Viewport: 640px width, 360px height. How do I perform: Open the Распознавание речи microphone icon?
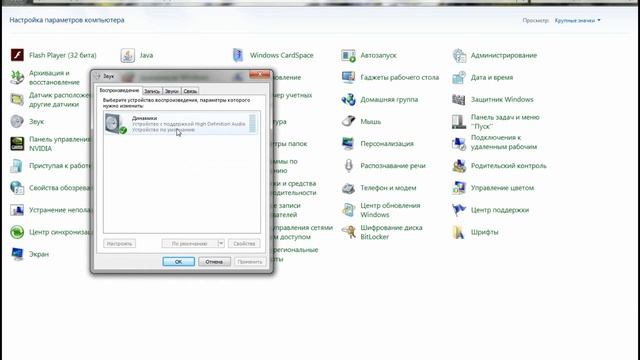click(348, 166)
